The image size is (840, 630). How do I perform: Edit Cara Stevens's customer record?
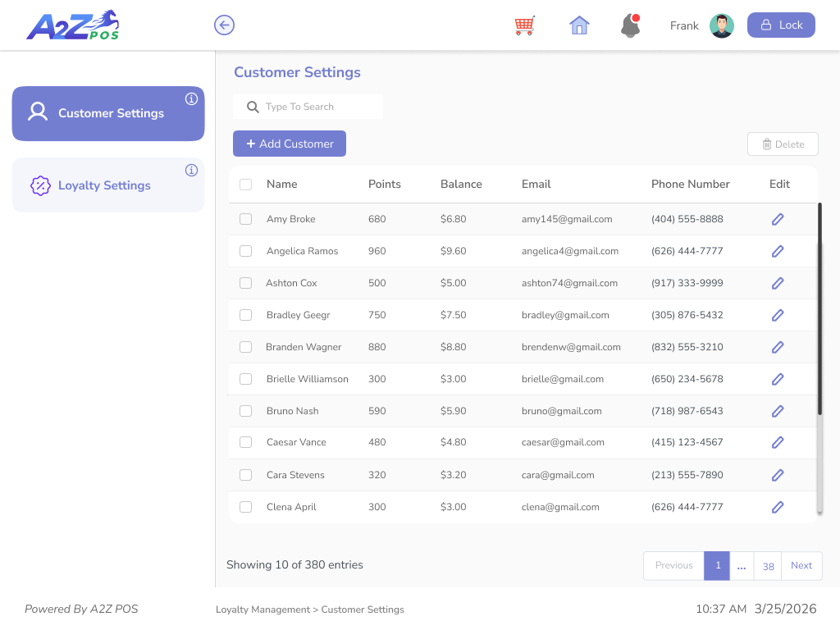[777, 474]
